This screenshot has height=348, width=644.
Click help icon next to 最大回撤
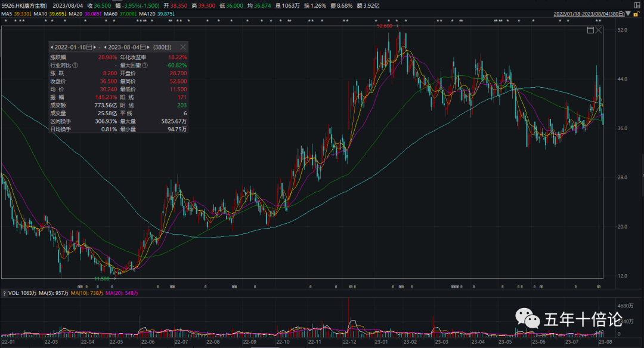144,65
